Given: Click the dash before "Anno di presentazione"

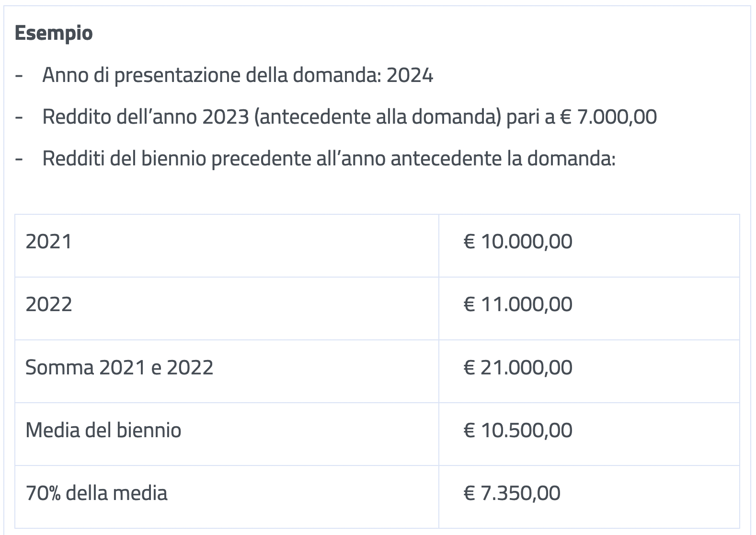Looking at the screenshot, I should pyautogui.click(x=19, y=76).
